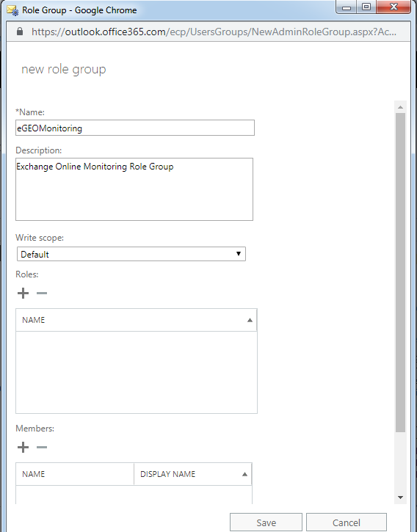The width and height of the screenshot is (417, 532).
Task: Maximize the Role Group window
Action: [x=366, y=7]
